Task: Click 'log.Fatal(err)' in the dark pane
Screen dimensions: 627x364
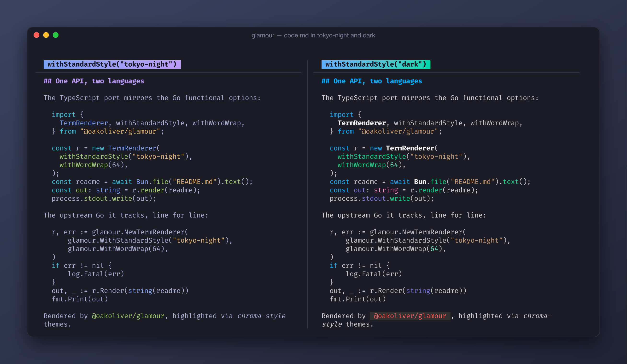Action: click(x=374, y=274)
